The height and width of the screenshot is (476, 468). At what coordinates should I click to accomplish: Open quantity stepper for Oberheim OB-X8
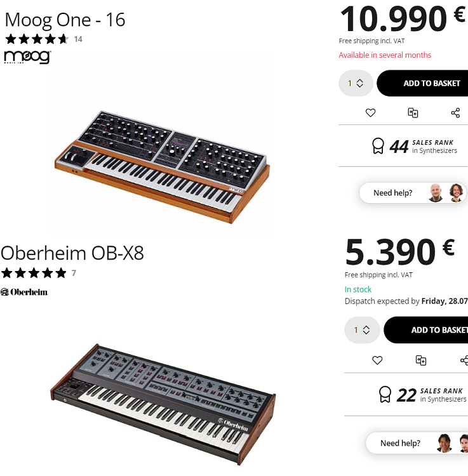pos(363,330)
